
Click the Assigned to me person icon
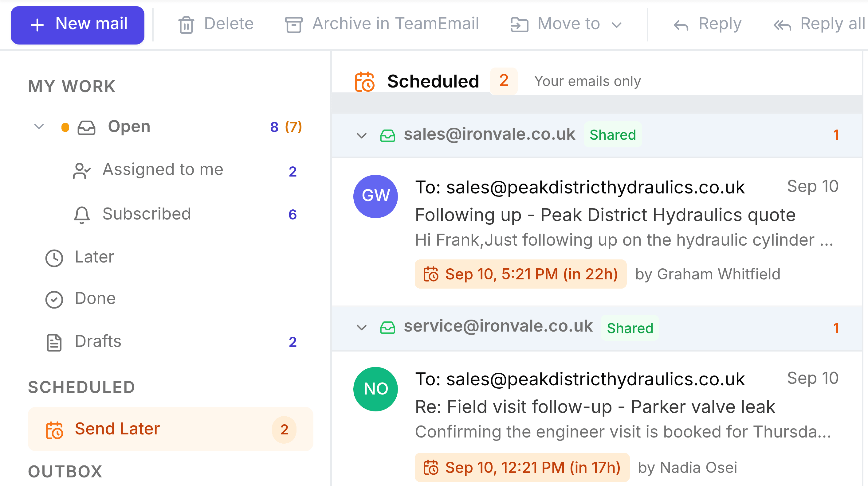81,171
